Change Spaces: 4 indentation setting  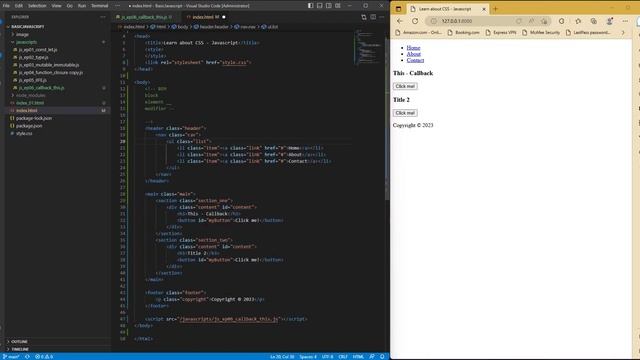[x=308, y=357]
